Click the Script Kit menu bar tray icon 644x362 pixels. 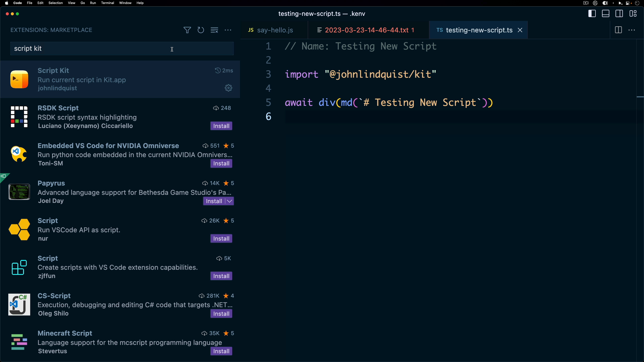621,3
